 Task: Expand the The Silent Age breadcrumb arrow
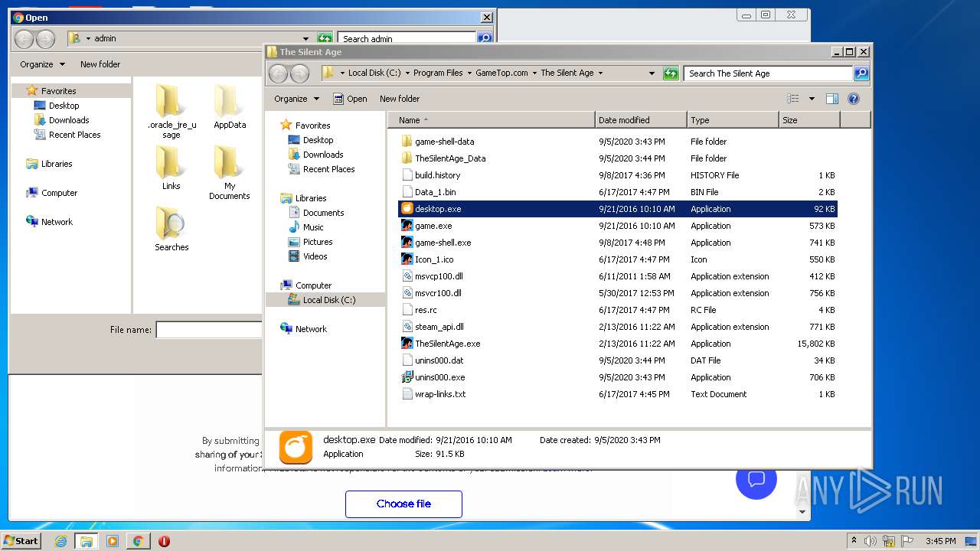600,73
